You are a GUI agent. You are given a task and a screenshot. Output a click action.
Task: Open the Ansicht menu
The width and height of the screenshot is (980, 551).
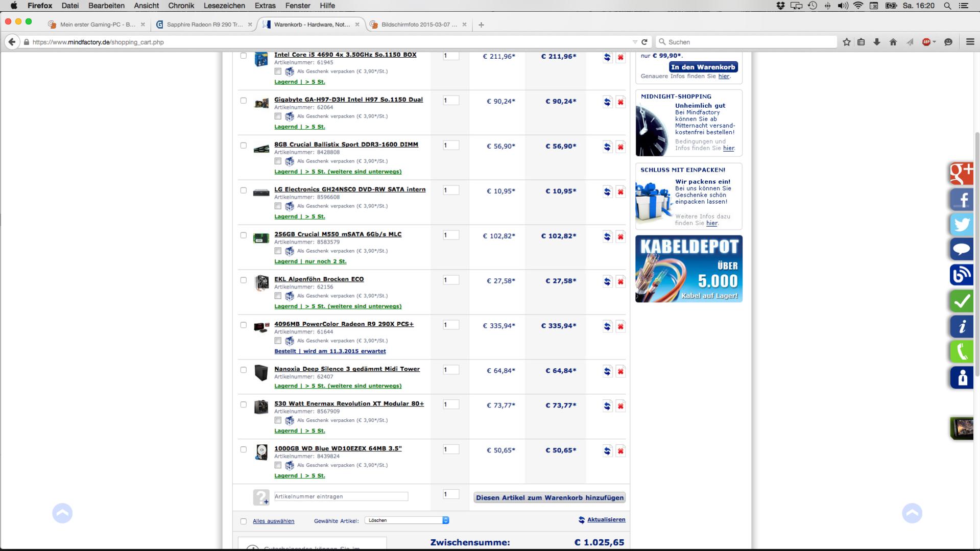147,6
